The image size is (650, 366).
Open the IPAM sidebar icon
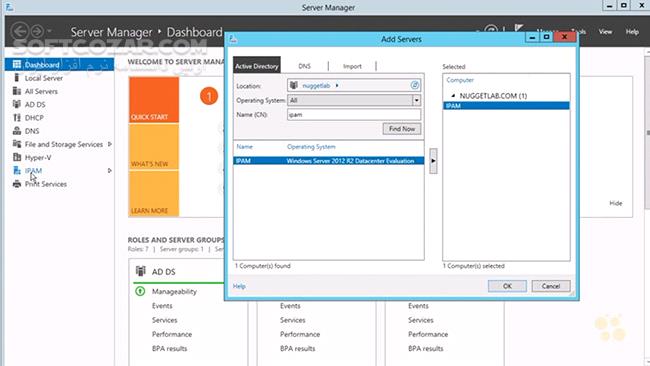[x=17, y=171]
